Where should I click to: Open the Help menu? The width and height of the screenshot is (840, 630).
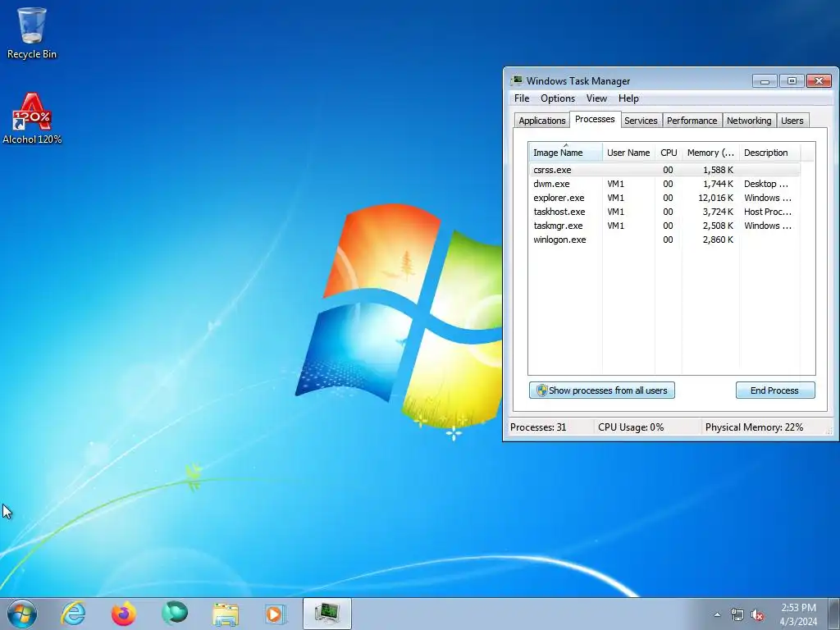click(x=628, y=98)
